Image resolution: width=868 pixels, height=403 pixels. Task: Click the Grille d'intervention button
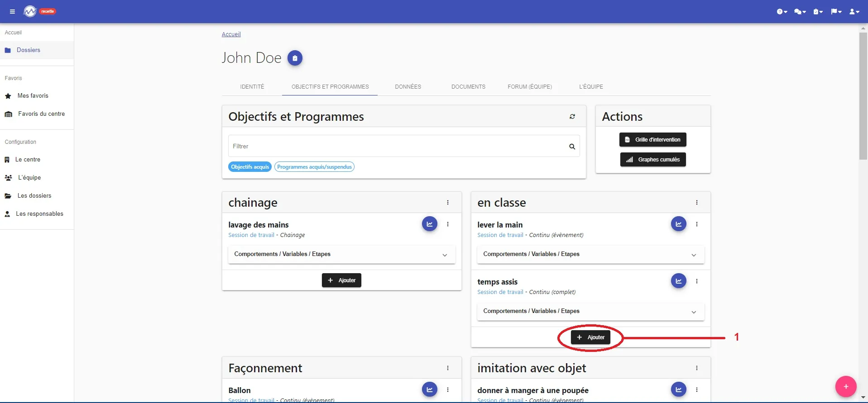[653, 140]
